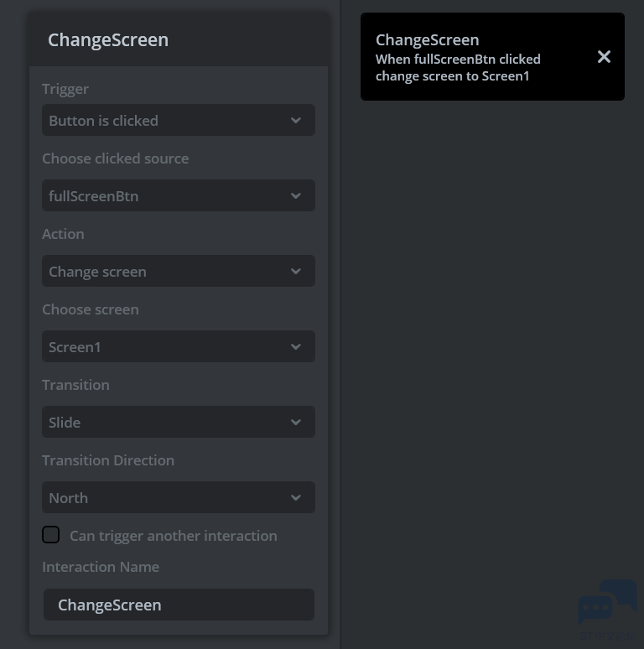
Task: Click the Interaction Name text field
Action: [x=179, y=605]
